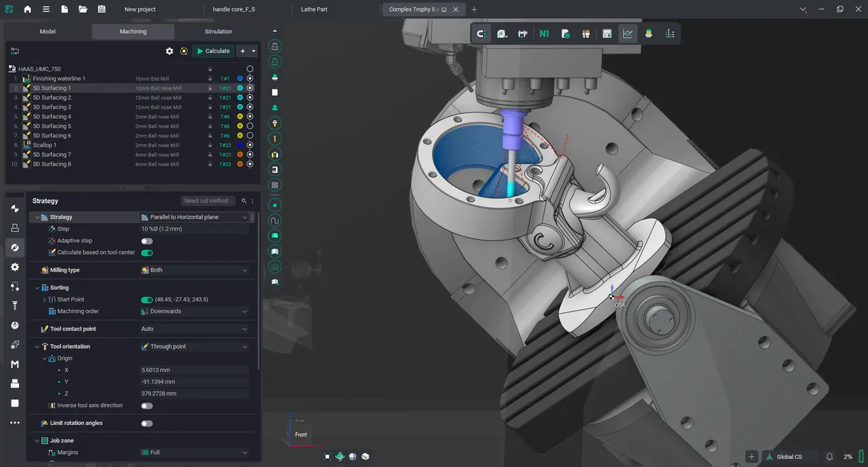Click the open folder icon

point(83,10)
